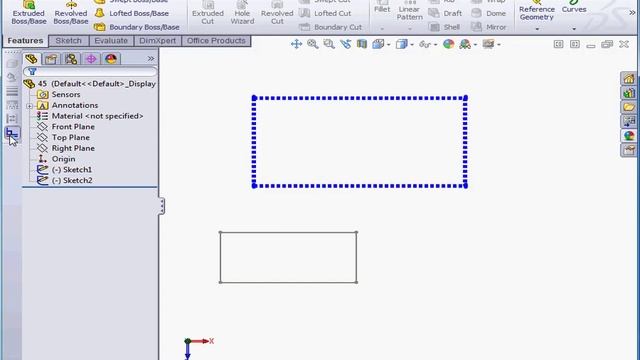Click the Zoom to Area icon
Screen dimensions: 640x360
coord(329,44)
